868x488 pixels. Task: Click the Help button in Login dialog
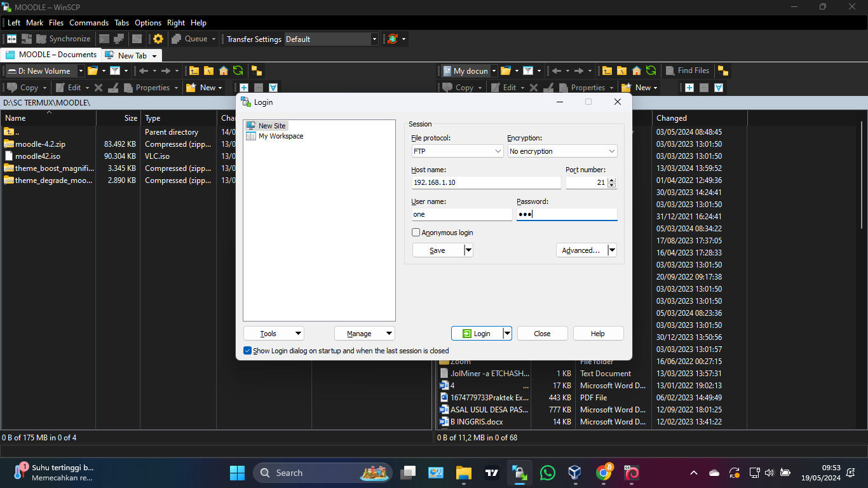pyautogui.click(x=598, y=334)
